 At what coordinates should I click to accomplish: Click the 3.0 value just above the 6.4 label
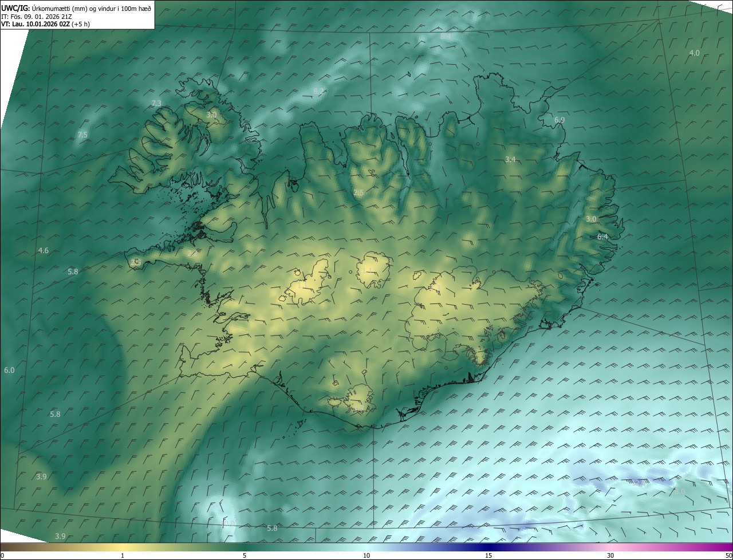point(591,219)
